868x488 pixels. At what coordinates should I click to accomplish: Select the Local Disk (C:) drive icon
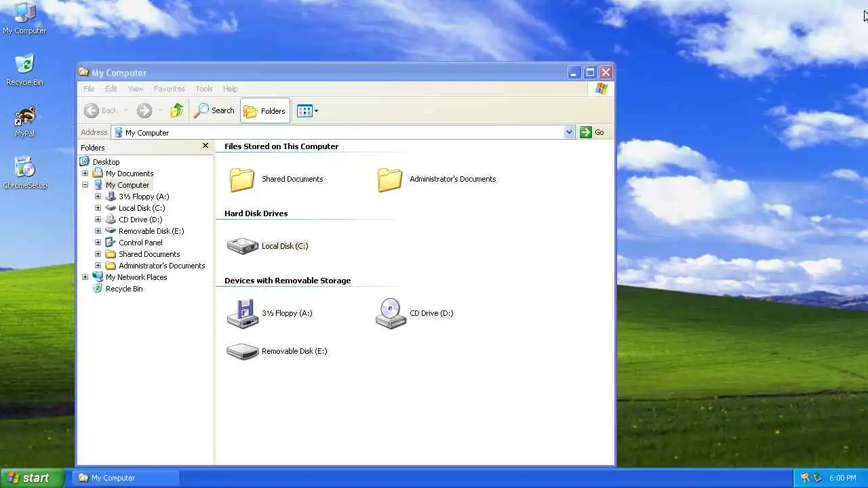[x=242, y=245]
